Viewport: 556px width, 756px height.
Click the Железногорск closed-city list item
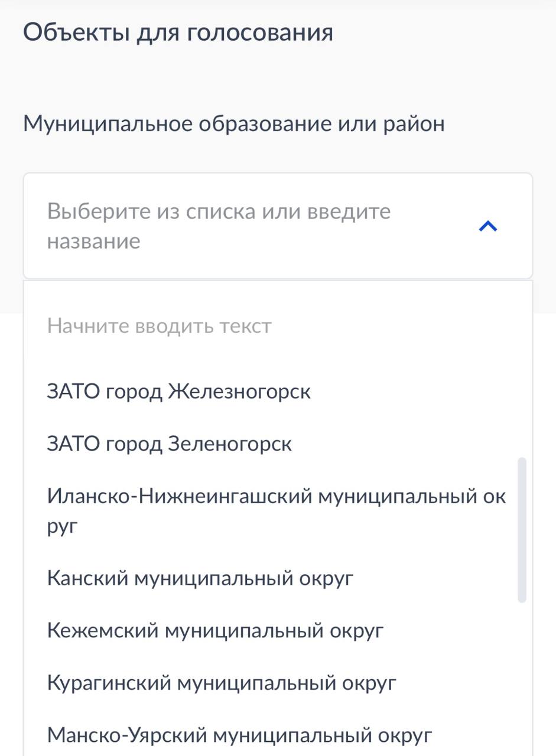coord(179,392)
